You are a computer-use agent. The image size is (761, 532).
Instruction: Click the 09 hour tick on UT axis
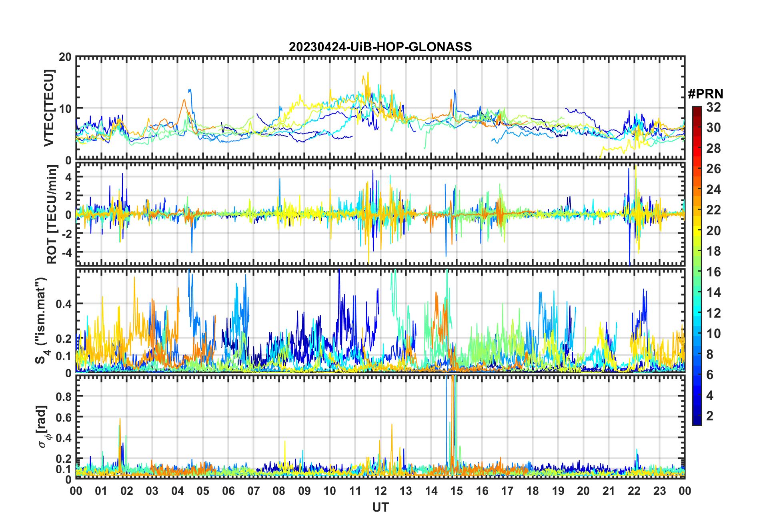[304, 491]
